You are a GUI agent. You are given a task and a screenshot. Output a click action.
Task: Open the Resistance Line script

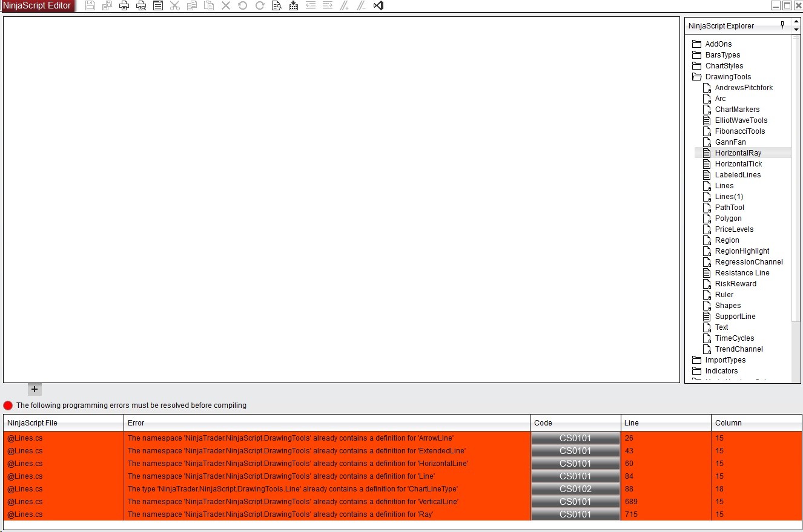click(742, 273)
